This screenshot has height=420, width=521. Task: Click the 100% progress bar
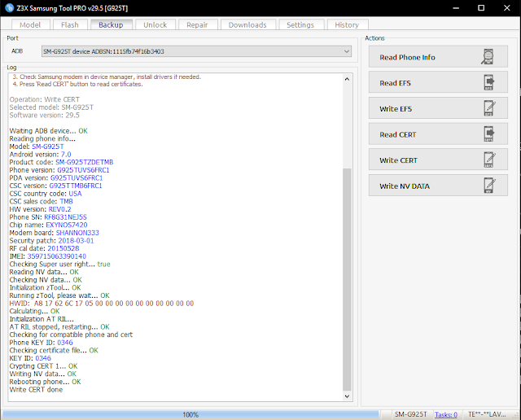coord(190,414)
